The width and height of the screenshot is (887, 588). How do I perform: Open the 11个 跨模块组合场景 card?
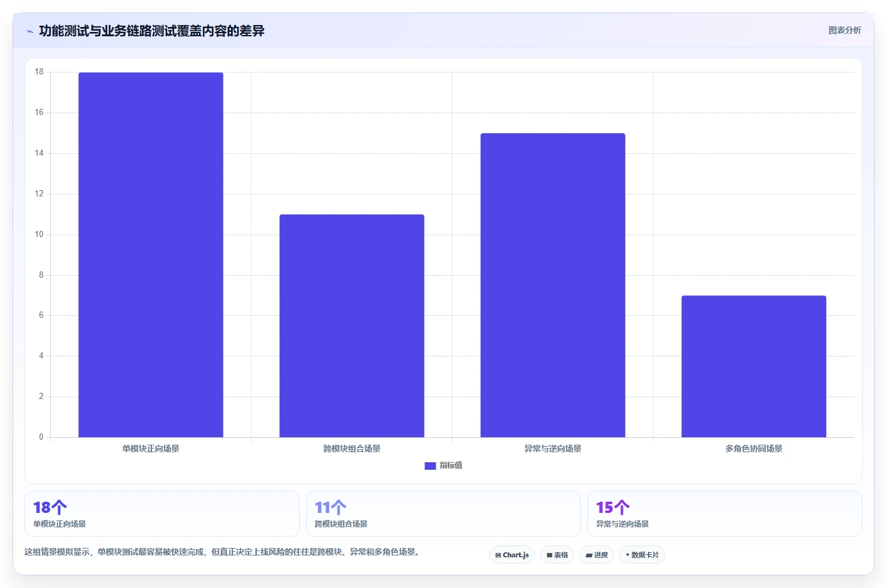443,514
